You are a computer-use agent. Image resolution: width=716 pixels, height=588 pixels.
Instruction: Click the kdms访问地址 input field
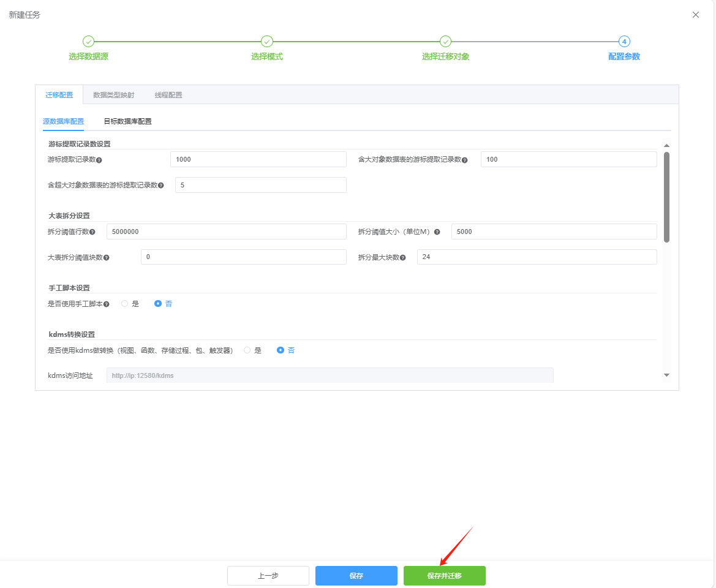(x=330, y=375)
